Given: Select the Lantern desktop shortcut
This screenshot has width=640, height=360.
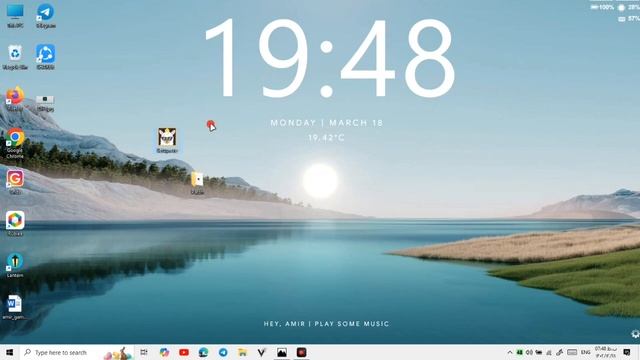Looking at the screenshot, I should [x=15, y=265].
